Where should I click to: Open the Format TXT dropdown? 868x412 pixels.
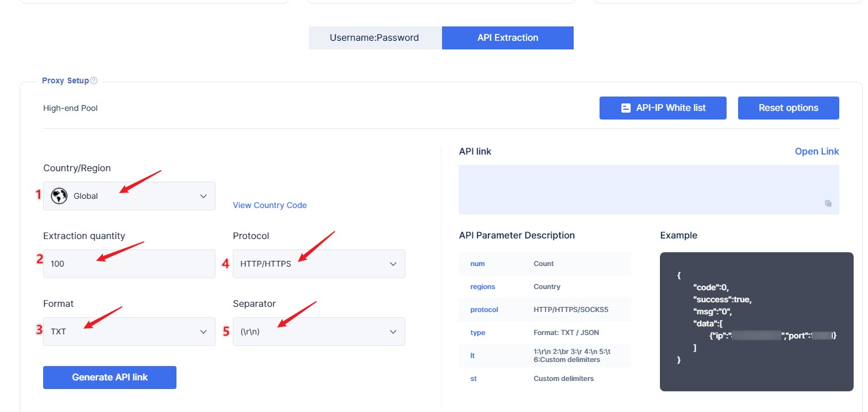point(129,332)
